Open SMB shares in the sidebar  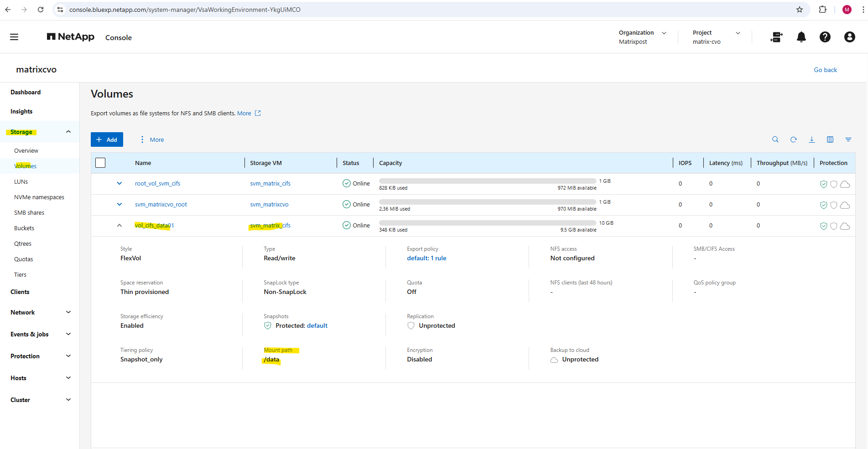click(29, 213)
